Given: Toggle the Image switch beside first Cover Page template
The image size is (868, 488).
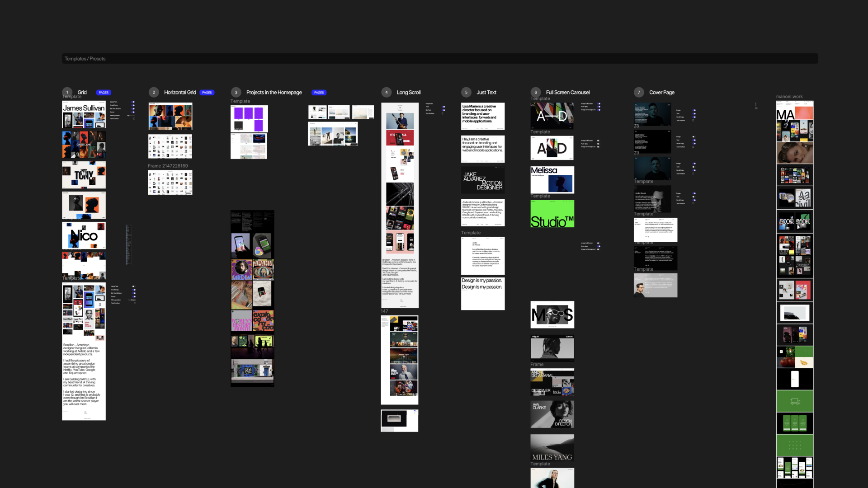Looking at the screenshot, I should coord(694,110).
